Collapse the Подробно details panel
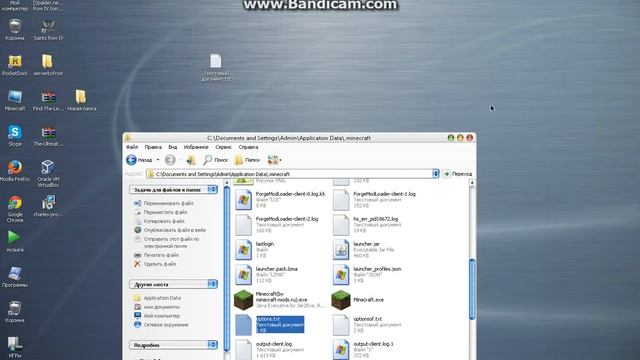The height and width of the screenshot is (360, 640). coord(212,345)
